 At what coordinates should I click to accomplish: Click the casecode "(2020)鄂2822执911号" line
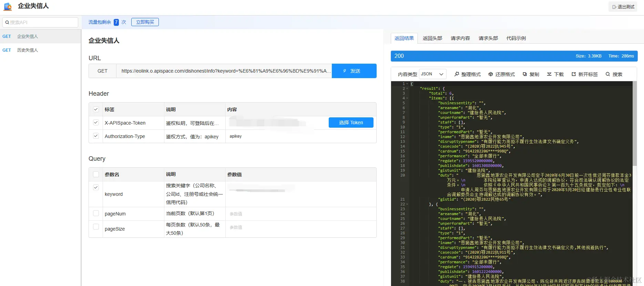tap(476, 252)
